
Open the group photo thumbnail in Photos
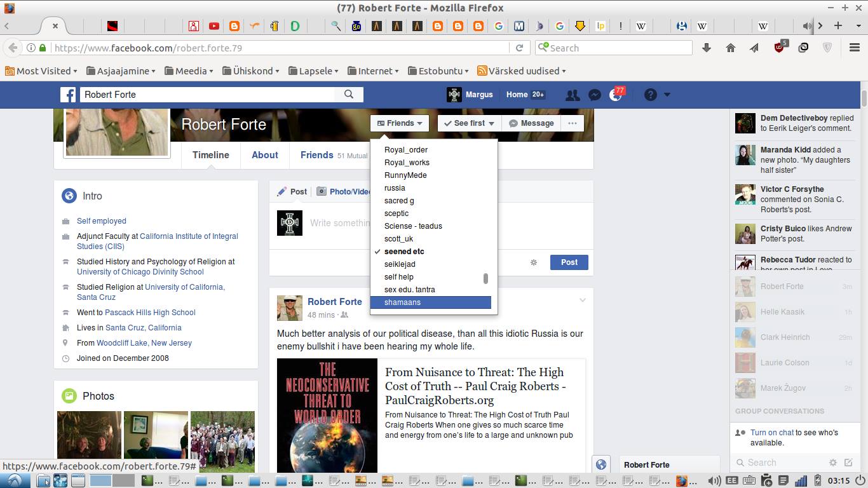point(222,442)
